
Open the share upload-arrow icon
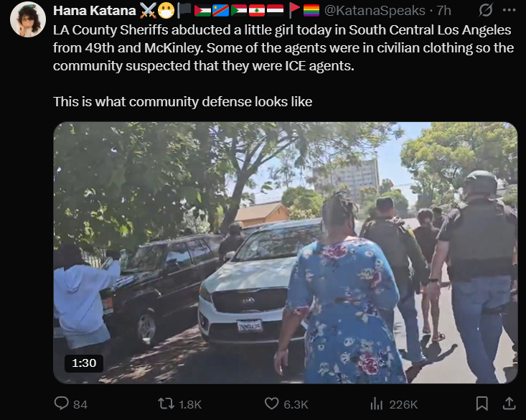click(x=509, y=403)
